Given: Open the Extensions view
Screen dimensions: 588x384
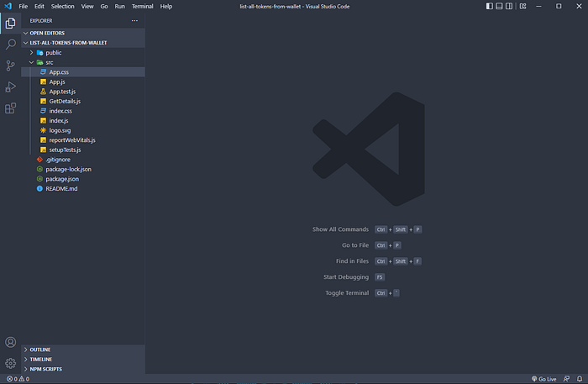Looking at the screenshot, I should click(x=10, y=108).
